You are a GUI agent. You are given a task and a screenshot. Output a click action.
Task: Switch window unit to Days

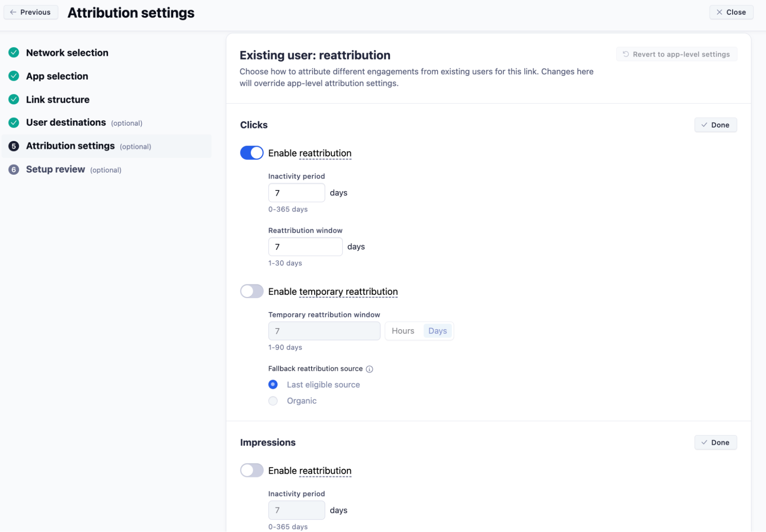point(438,331)
